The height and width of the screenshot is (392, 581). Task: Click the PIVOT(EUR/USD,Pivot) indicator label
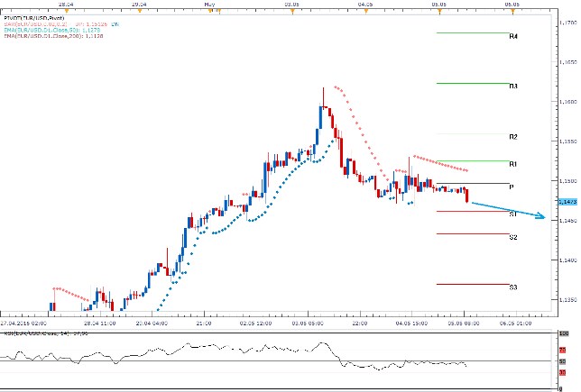click(33, 17)
